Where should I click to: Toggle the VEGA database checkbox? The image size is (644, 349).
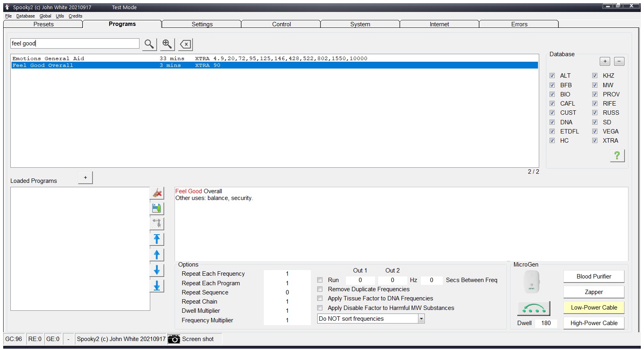click(x=595, y=131)
